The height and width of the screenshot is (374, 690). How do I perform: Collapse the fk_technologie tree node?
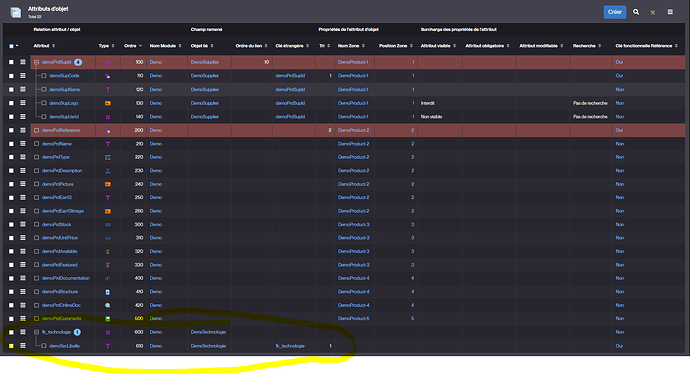coord(37,332)
